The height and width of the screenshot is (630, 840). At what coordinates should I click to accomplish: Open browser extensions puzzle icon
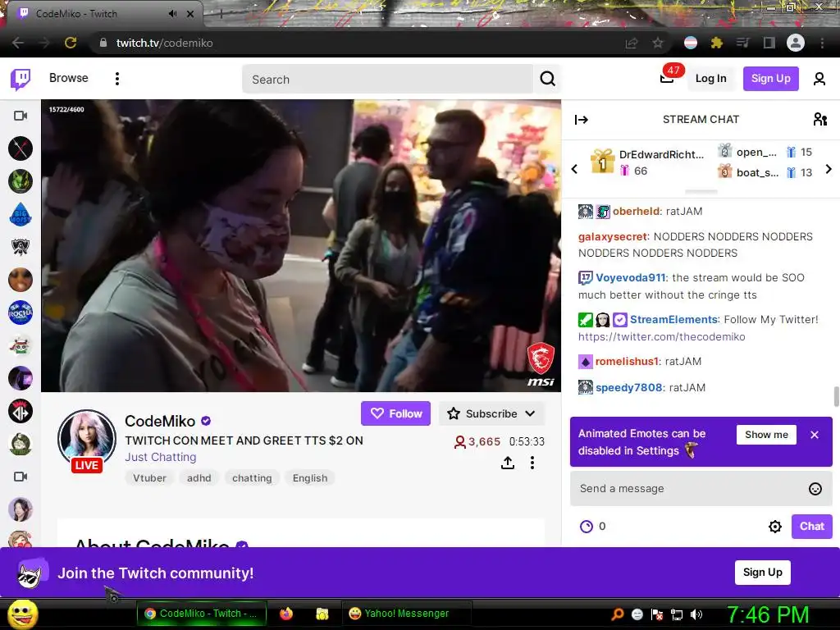click(716, 43)
